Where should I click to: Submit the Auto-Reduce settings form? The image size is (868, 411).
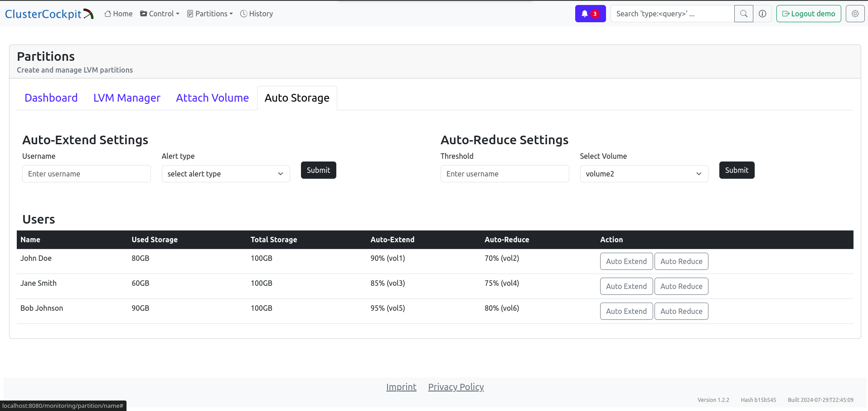737,170
